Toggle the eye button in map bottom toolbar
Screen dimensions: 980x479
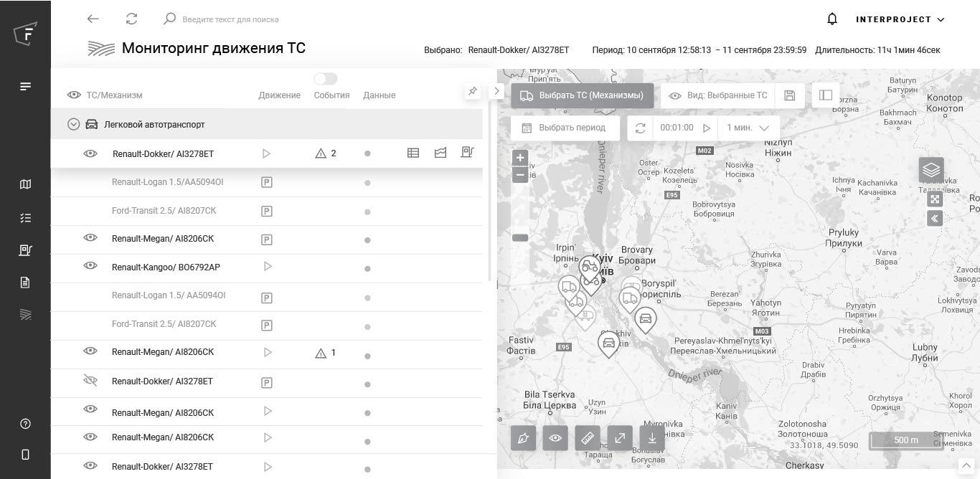555,438
